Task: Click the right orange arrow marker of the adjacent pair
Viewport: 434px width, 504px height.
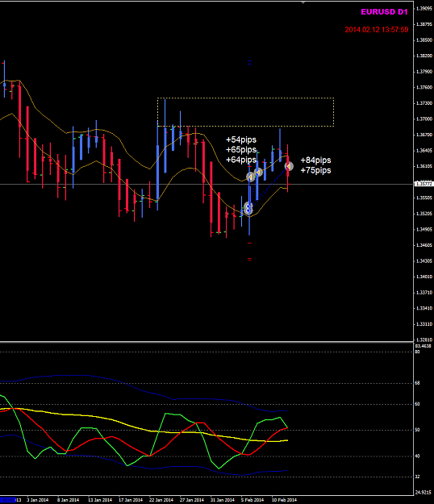Action: (x=258, y=173)
